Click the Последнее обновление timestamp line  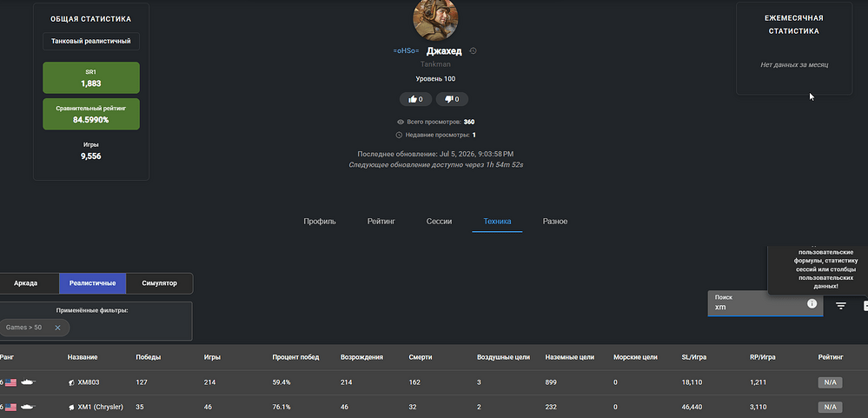435,154
